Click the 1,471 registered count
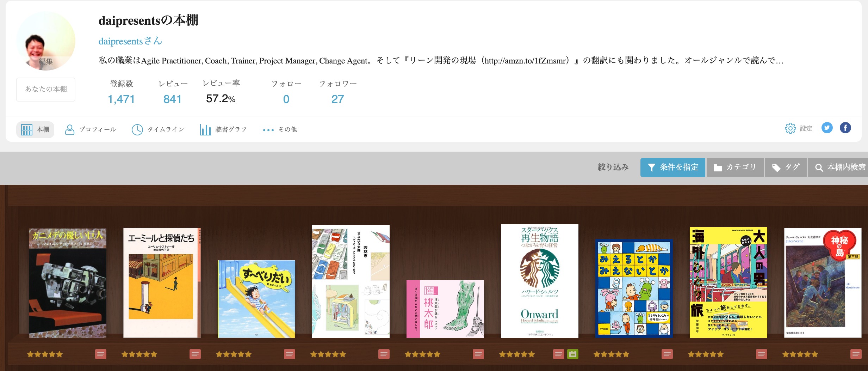868x371 pixels. point(121,99)
